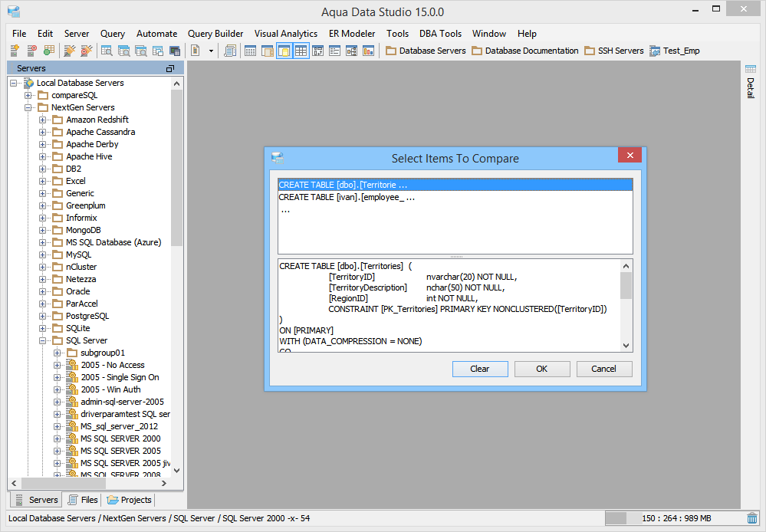Expand the subgroup01 folder
Screen dimensions: 766x532
point(58,353)
